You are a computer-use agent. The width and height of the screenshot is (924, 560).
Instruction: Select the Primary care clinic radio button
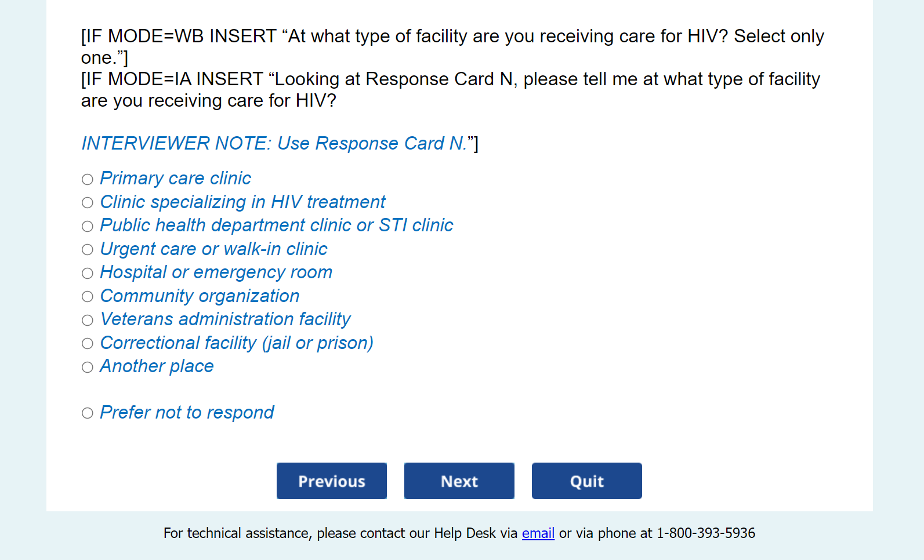(88, 180)
